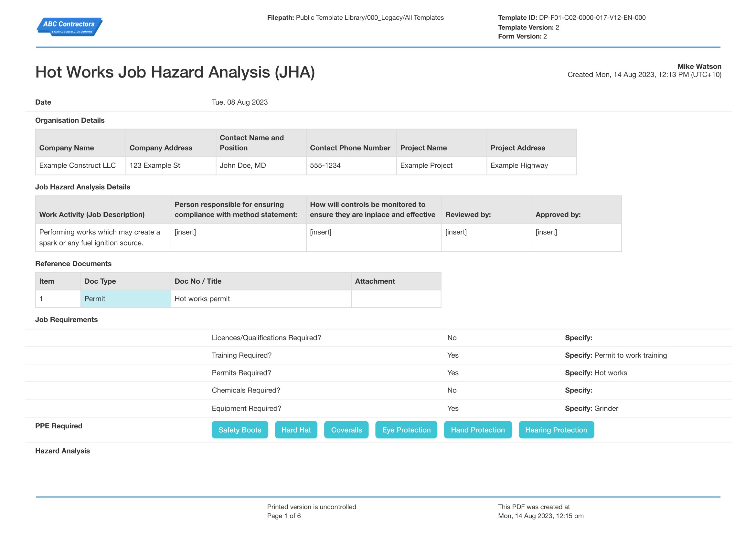Click the Reference Documents heading

point(73,264)
